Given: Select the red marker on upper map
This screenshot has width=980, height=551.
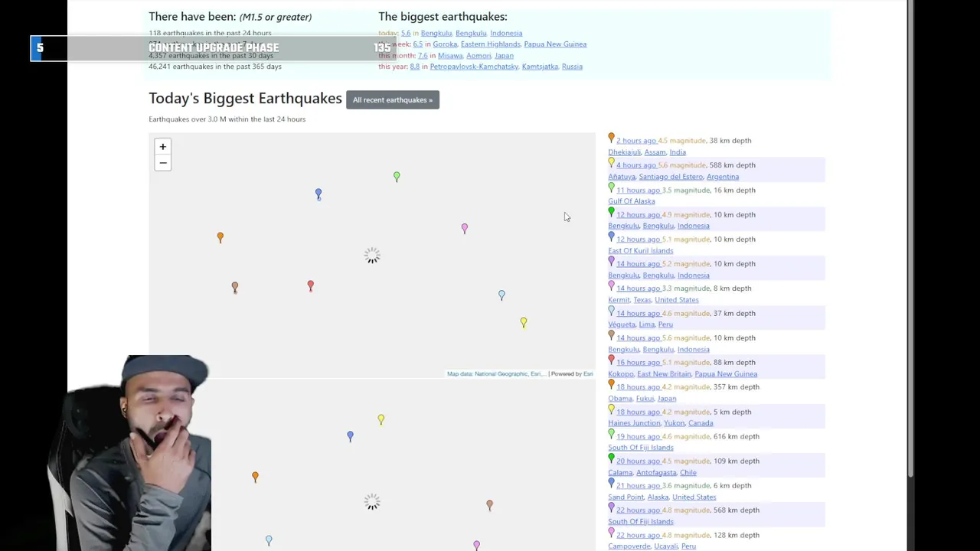Looking at the screenshot, I should (x=310, y=285).
